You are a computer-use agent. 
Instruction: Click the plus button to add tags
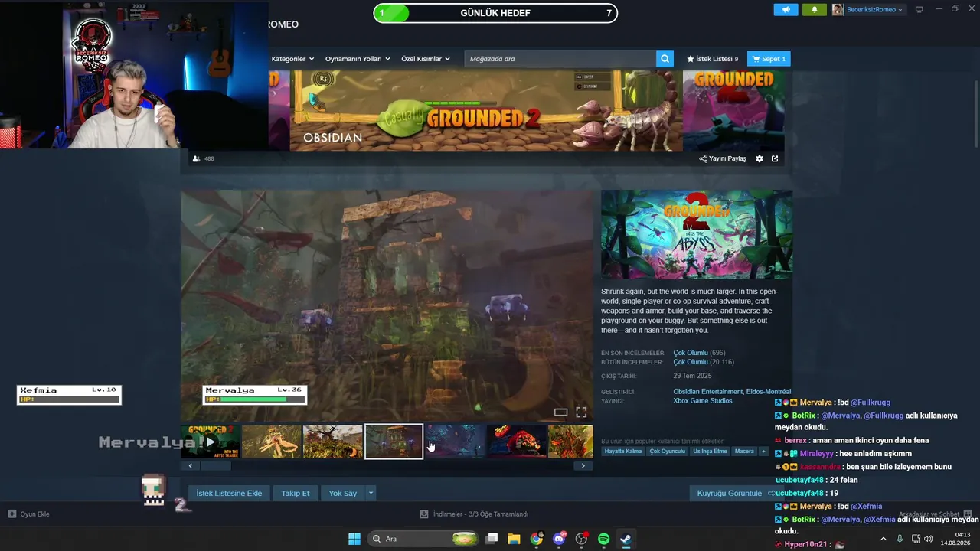click(x=763, y=452)
